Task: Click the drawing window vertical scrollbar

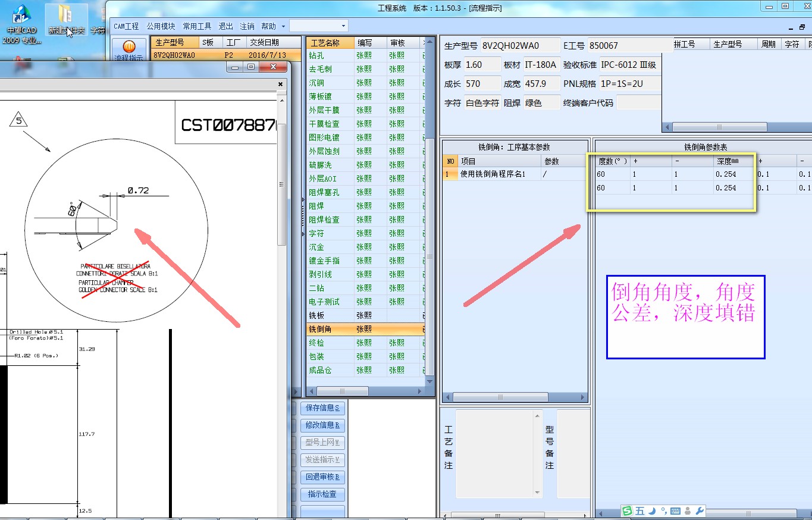Action: [283, 184]
